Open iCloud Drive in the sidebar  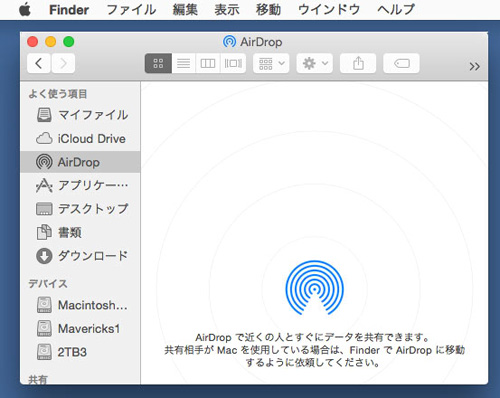[x=80, y=138]
